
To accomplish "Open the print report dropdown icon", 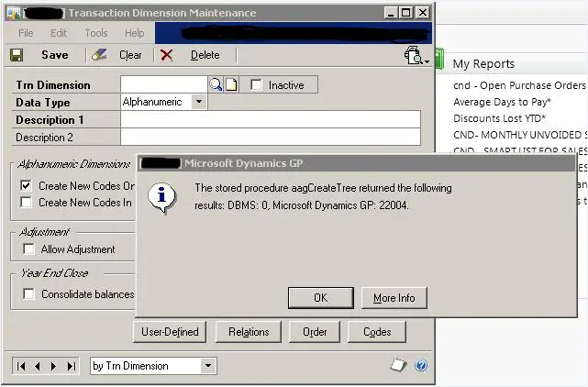I will click(x=416, y=56).
